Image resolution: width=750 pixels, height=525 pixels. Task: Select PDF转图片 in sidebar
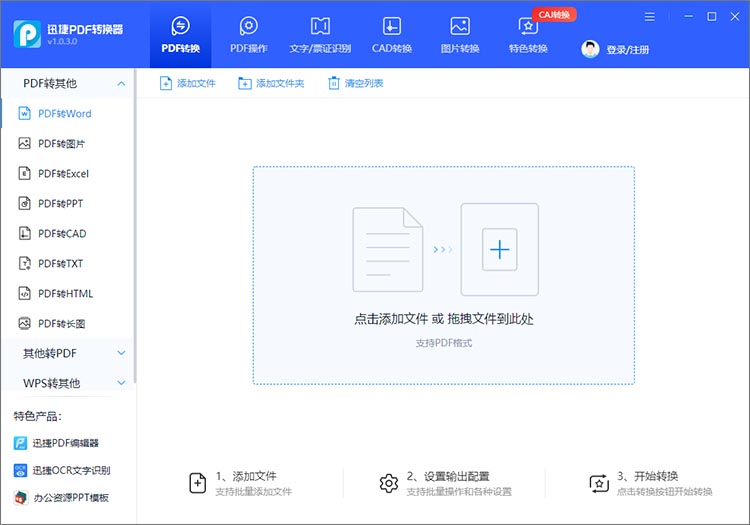coord(67,143)
